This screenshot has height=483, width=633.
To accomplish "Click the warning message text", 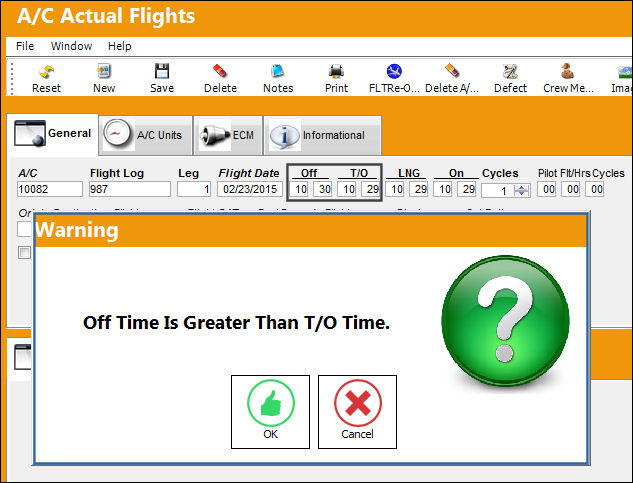I will point(236,323).
